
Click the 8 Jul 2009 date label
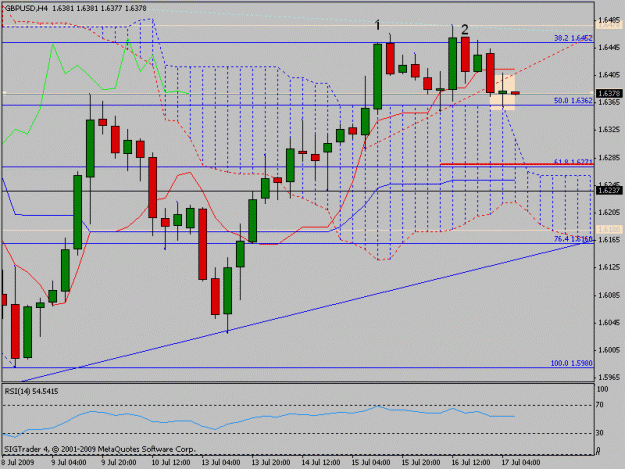click(18, 462)
